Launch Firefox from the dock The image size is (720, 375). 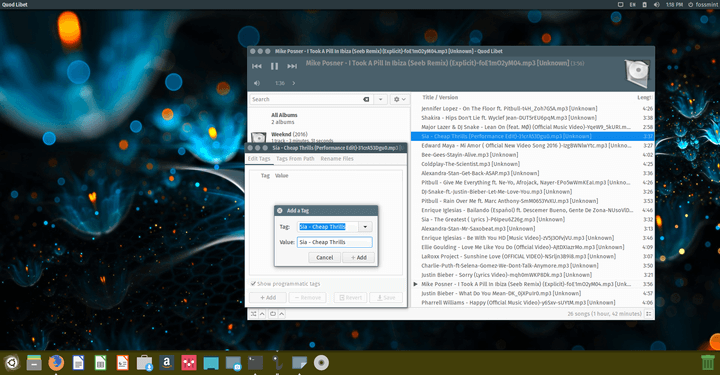(x=56, y=363)
